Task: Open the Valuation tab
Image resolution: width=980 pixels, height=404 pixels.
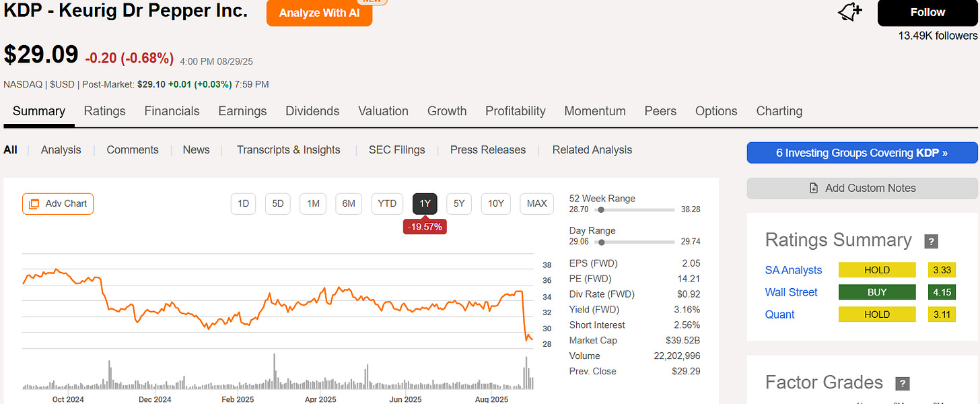Action: (x=383, y=111)
